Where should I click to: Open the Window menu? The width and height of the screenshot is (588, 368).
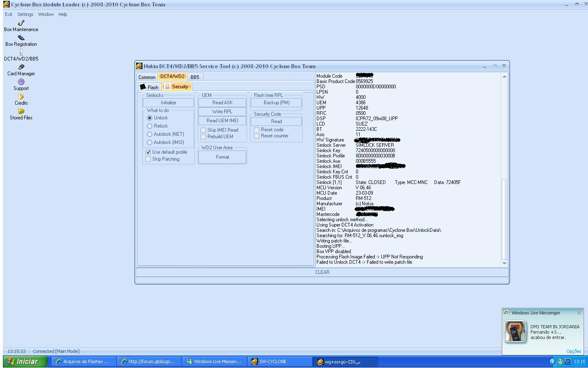coord(46,14)
